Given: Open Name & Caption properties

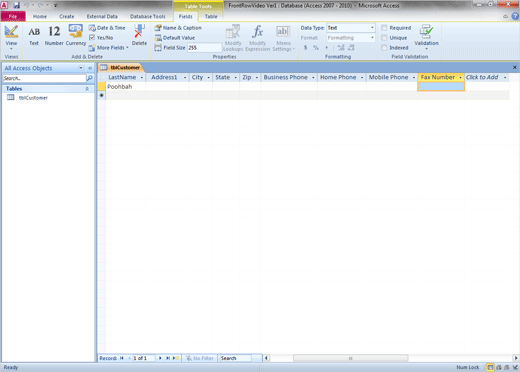Looking at the screenshot, I should coord(178,28).
